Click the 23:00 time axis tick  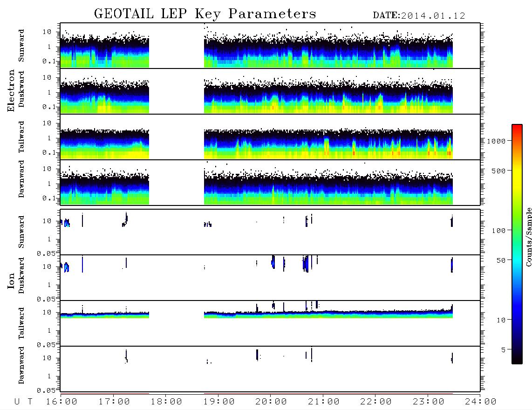click(429, 402)
